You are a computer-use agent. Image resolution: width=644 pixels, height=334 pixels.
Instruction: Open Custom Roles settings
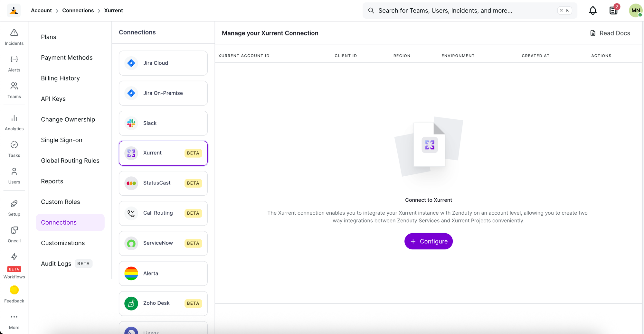coord(60,202)
